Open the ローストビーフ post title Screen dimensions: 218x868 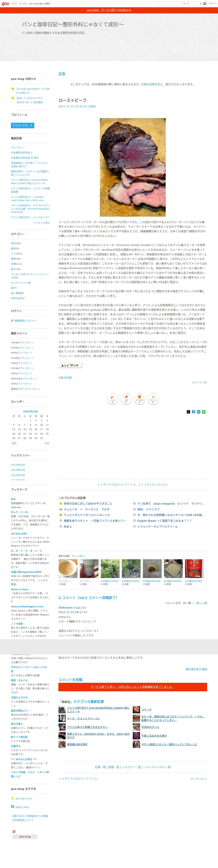pos(72,100)
